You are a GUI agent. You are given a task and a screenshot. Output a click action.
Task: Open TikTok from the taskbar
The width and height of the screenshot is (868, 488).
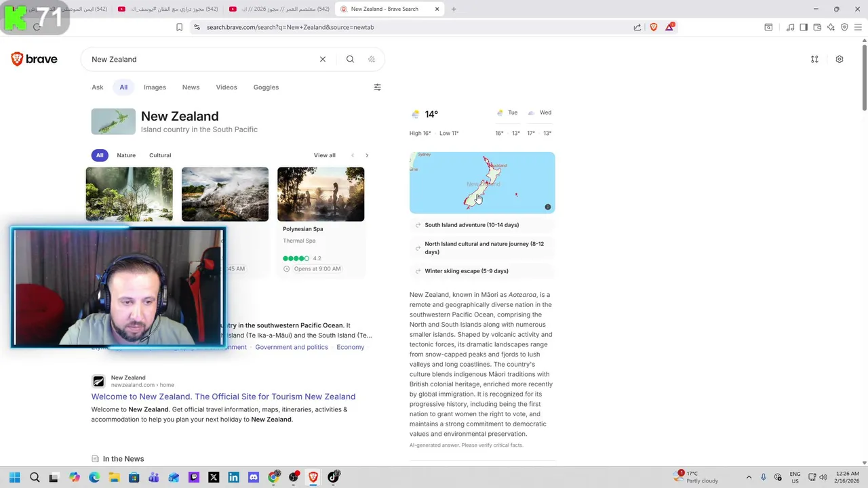click(334, 477)
